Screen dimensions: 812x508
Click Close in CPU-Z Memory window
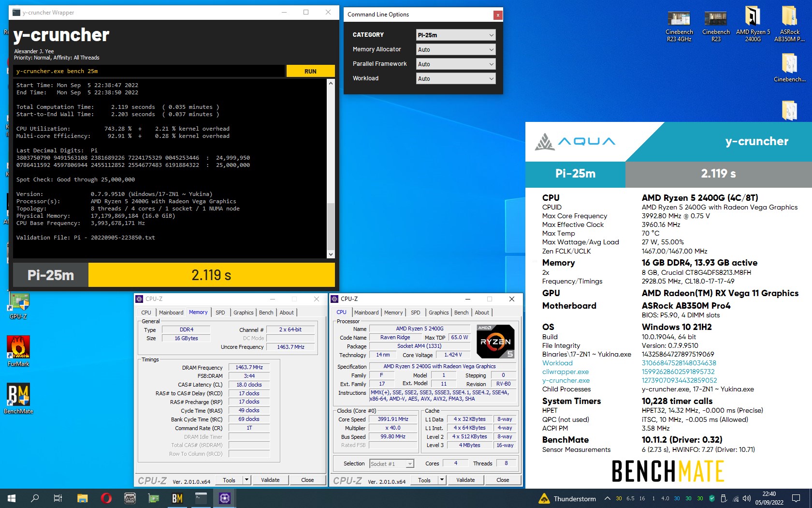[x=307, y=480]
